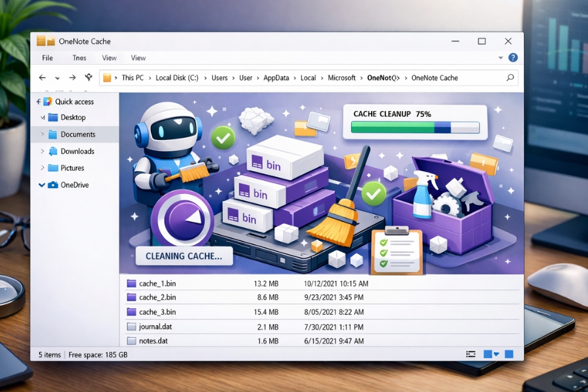
Task: Open the File menu
Action: [x=46, y=58]
